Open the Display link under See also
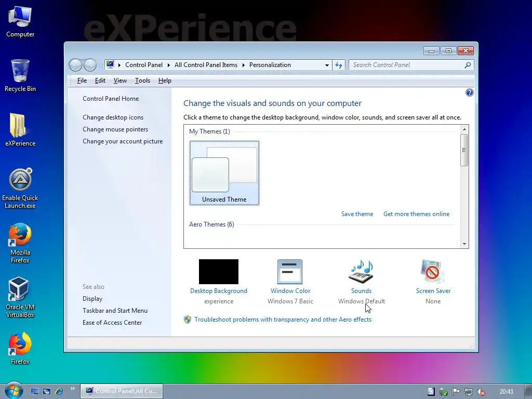532x399 pixels. click(92, 299)
